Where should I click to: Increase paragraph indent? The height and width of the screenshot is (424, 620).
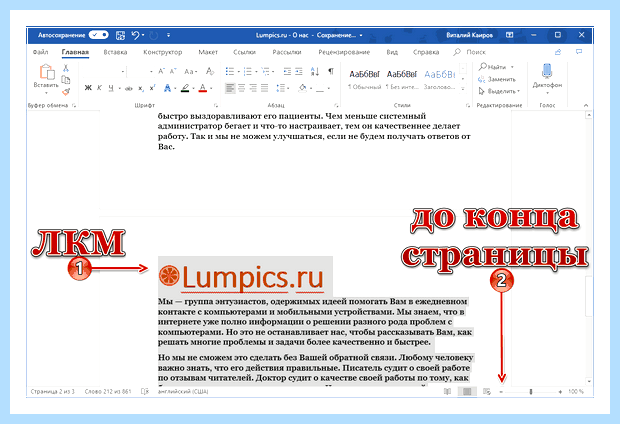(x=299, y=72)
